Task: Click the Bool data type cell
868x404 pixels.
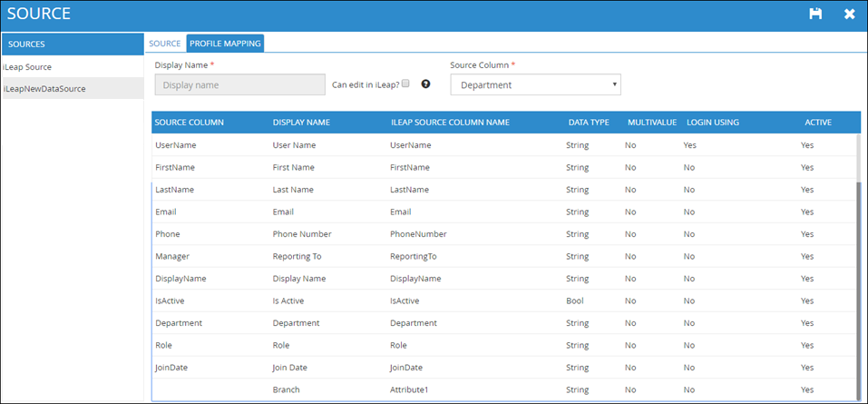Action: (575, 301)
